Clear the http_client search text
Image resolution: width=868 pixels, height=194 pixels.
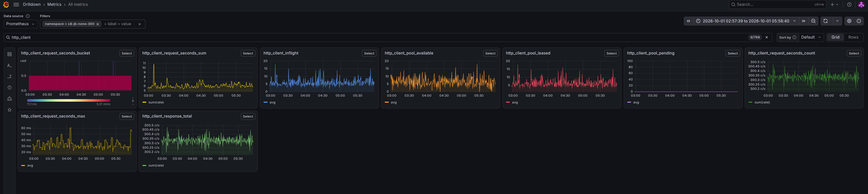(x=767, y=37)
